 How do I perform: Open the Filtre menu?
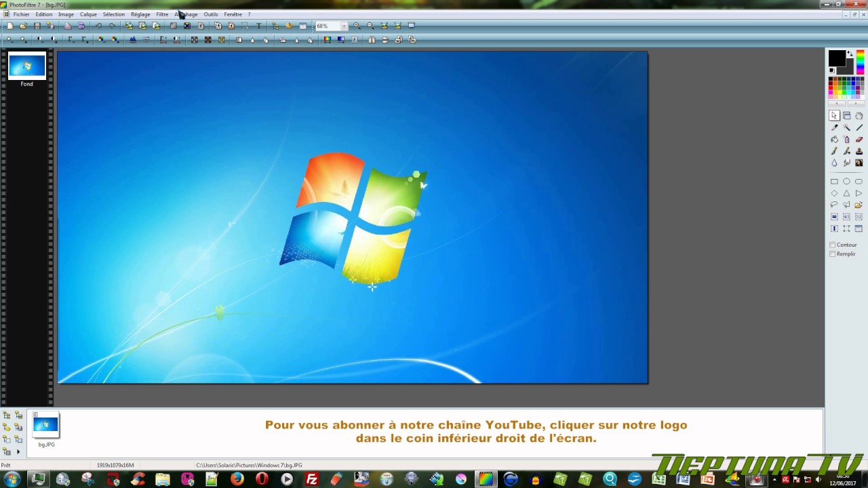(x=162, y=14)
